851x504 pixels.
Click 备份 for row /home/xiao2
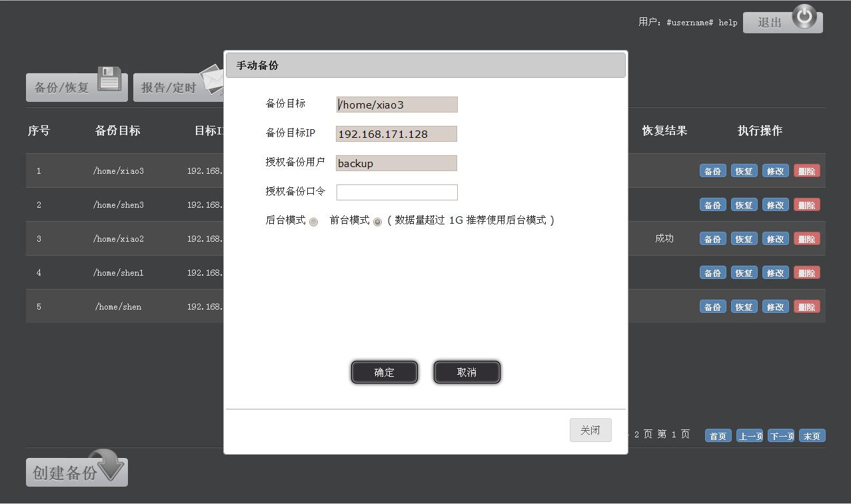pyautogui.click(x=713, y=239)
